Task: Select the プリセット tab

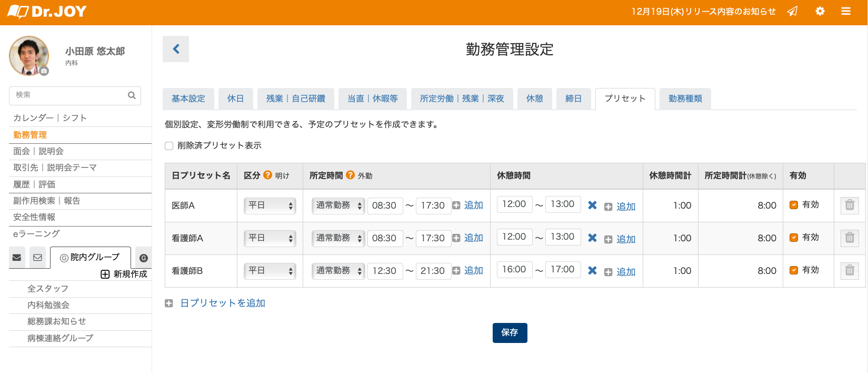Action: point(625,99)
